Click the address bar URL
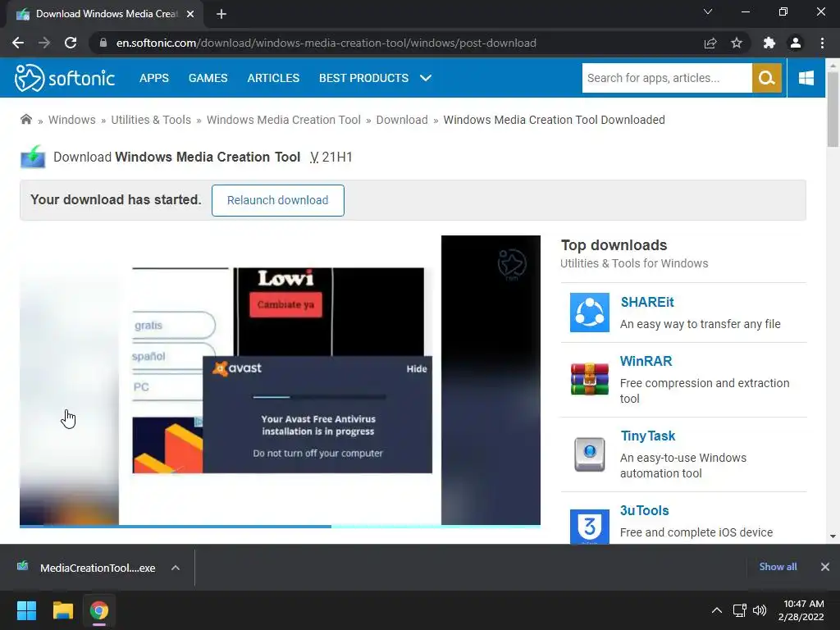The image size is (840, 630). 326,43
